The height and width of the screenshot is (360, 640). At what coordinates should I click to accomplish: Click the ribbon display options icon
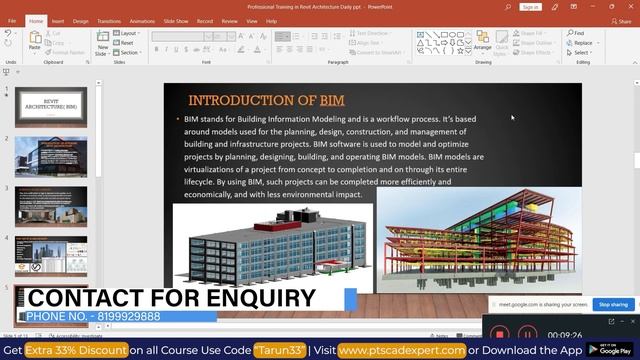573,7
